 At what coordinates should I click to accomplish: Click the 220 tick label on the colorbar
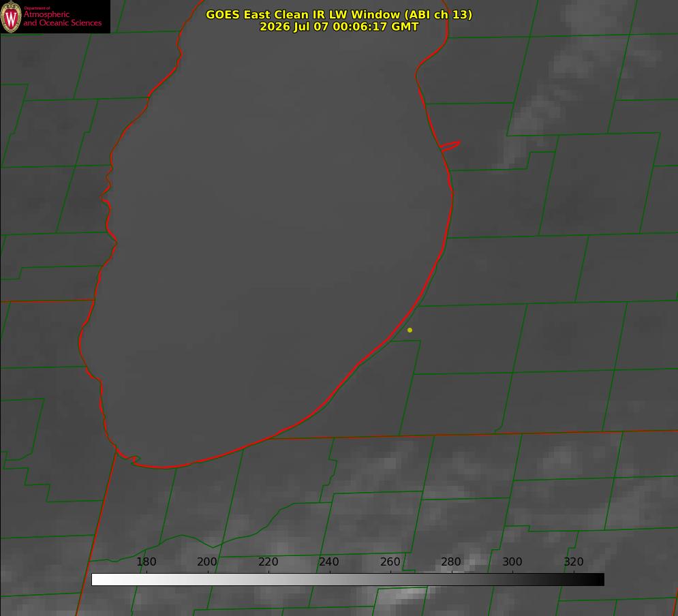click(268, 561)
